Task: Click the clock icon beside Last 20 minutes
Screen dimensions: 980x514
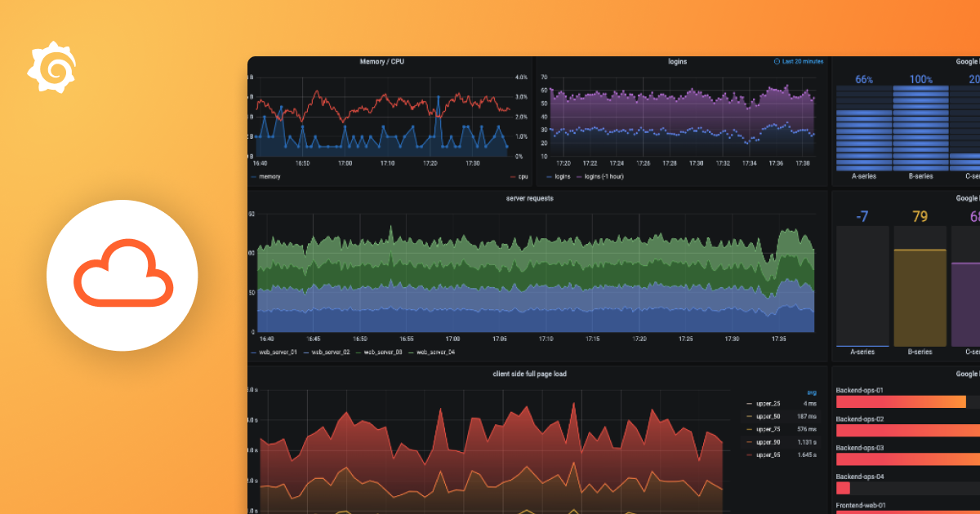Action: (x=775, y=61)
